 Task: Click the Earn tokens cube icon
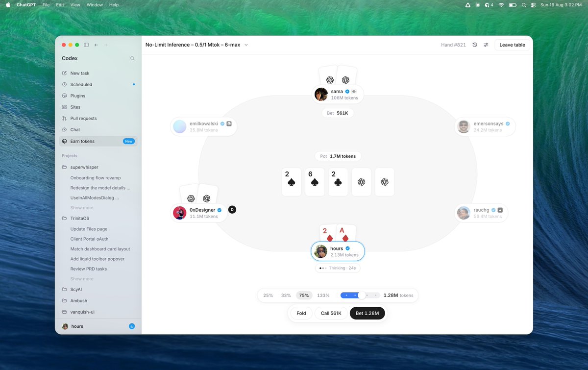click(x=65, y=141)
